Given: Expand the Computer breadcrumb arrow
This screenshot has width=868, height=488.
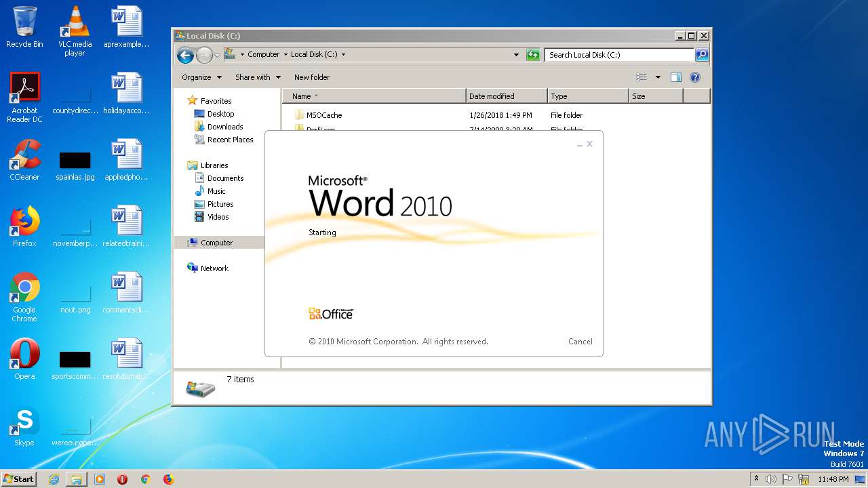Looking at the screenshot, I should pos(285,55).
